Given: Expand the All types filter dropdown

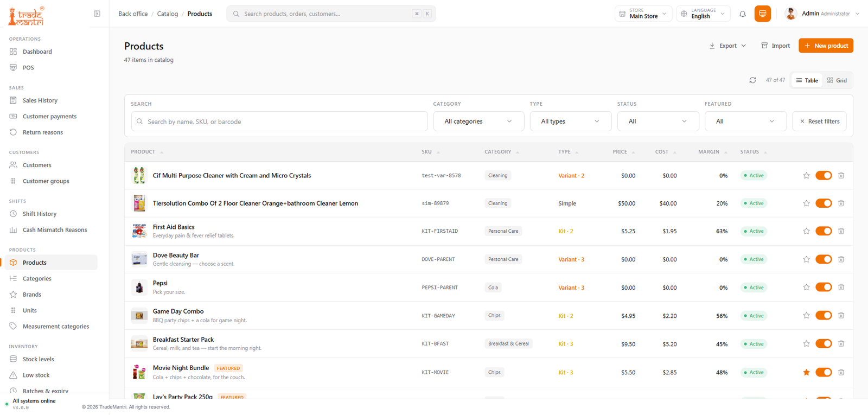Looking at the screenshot, I should 570,122.
